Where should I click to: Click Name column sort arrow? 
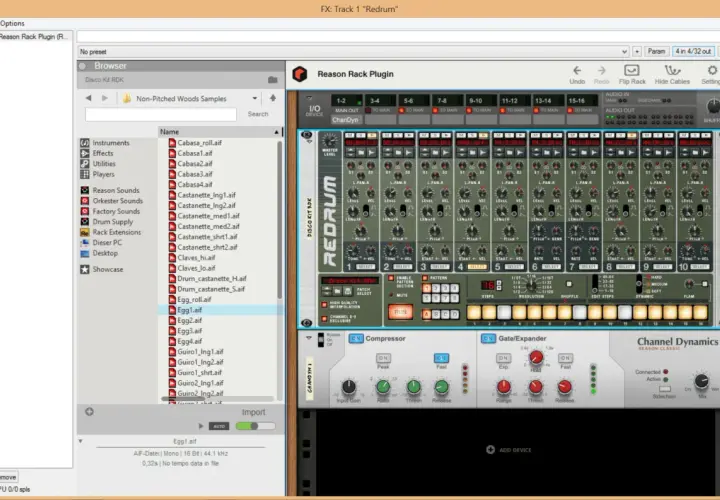(276, 132)
